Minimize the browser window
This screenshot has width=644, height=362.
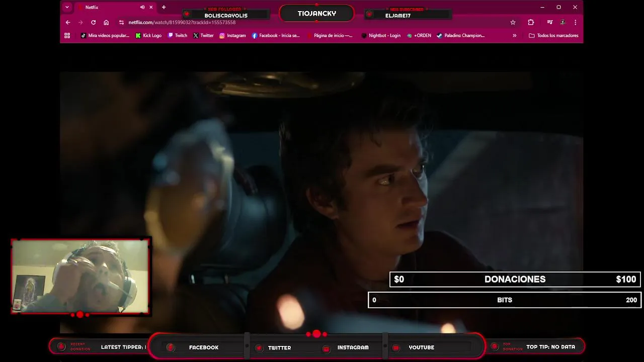coord(542,7)
